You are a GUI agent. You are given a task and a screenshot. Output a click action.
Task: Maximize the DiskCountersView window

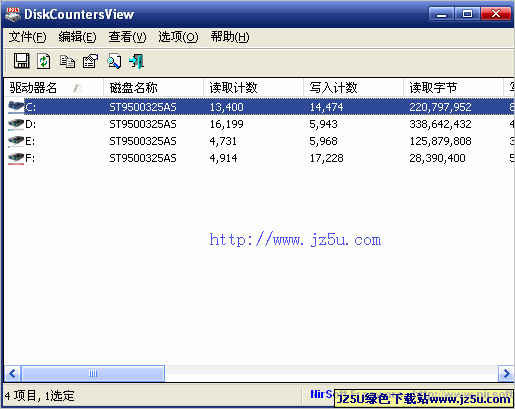(x=467, y=14)
